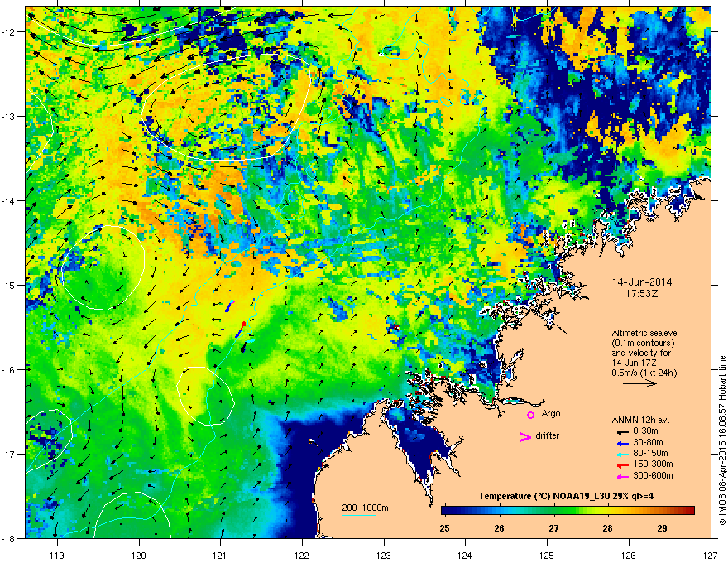Click the '0.5m/s (1kt 24h)' text
728x563 pixels.
(x=644, y=373)
